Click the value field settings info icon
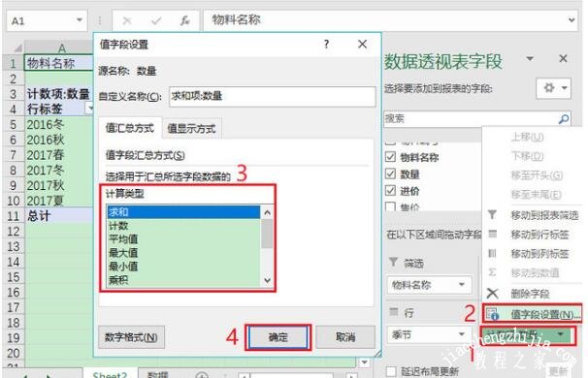 coord(492,314)
